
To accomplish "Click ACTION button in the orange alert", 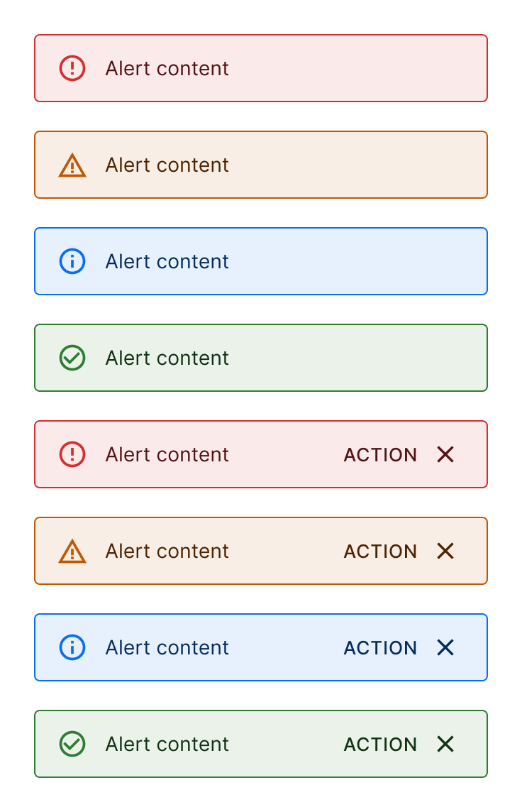I will point(380,551).
